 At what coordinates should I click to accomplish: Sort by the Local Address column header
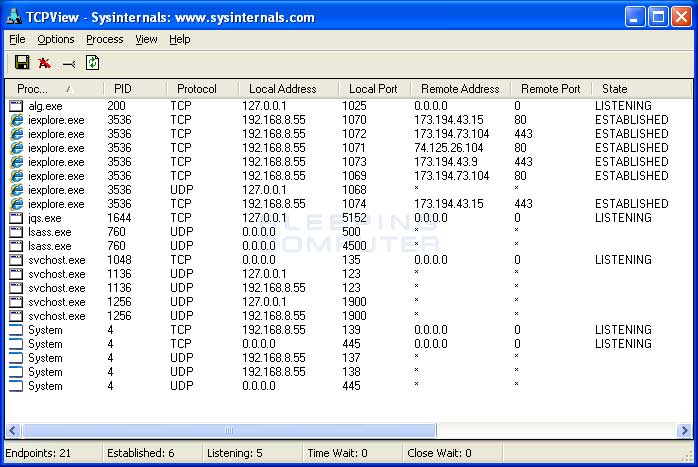point(288,89)
